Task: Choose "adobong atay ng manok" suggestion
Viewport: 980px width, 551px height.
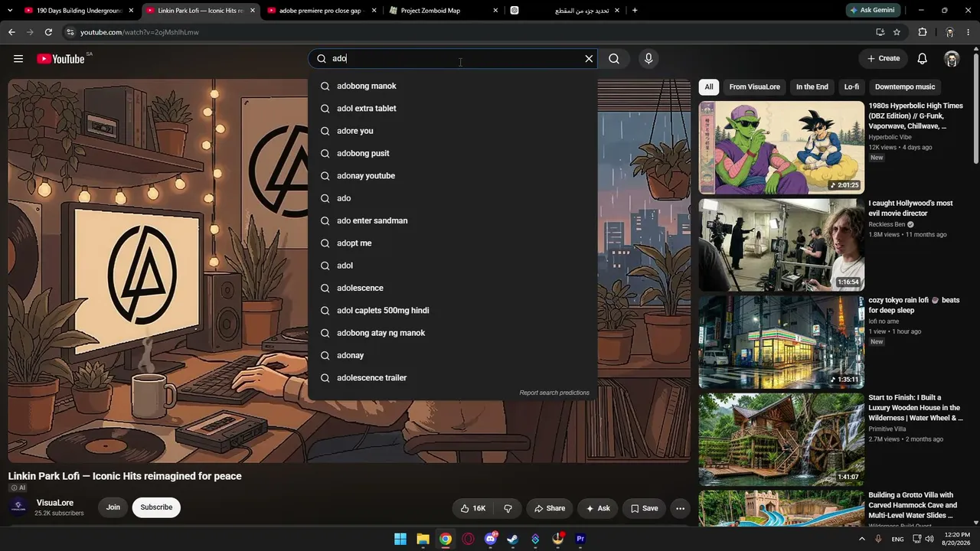Action: (x=452, y=333)
